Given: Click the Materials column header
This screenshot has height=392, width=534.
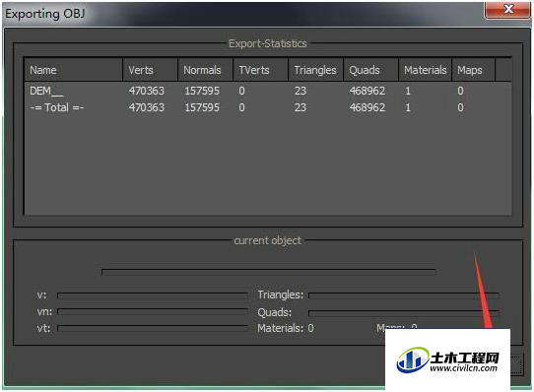Looking at the screenshot, I should point(426,70).
